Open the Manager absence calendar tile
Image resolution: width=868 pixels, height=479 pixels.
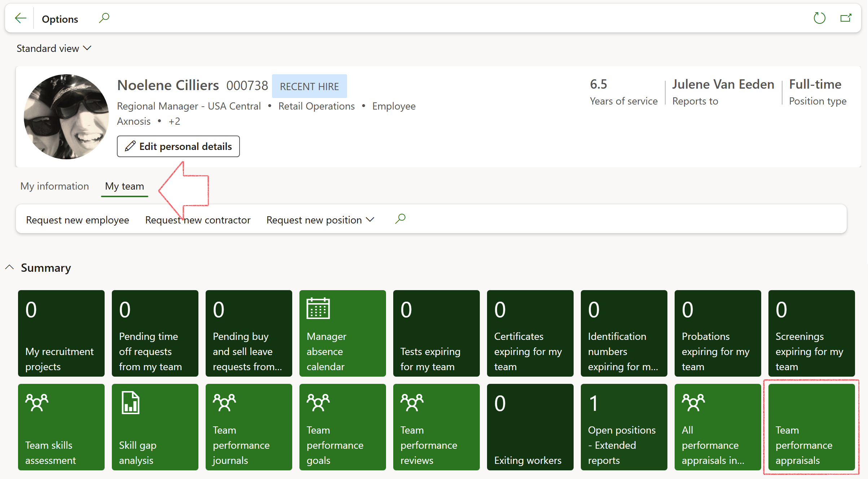click(x=342, y=333)
